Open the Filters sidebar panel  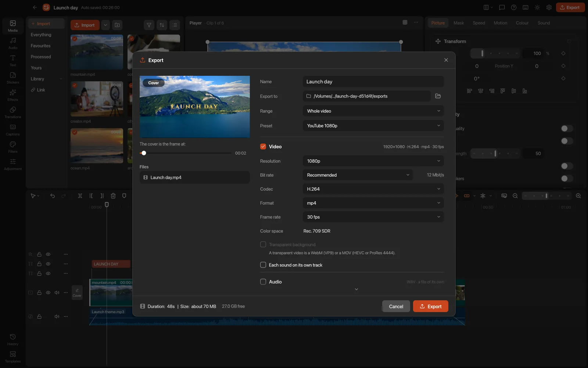(13, 147)
